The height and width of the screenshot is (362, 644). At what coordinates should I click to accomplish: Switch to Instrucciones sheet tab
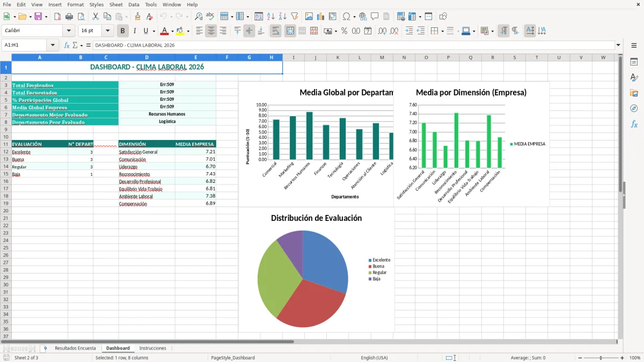[x=152, y=348]
